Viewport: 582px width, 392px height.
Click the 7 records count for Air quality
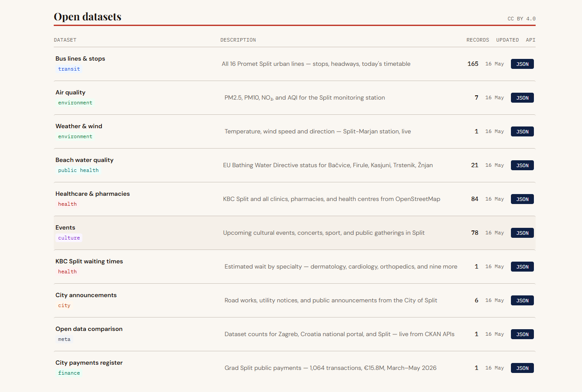(x=476, y=97)
